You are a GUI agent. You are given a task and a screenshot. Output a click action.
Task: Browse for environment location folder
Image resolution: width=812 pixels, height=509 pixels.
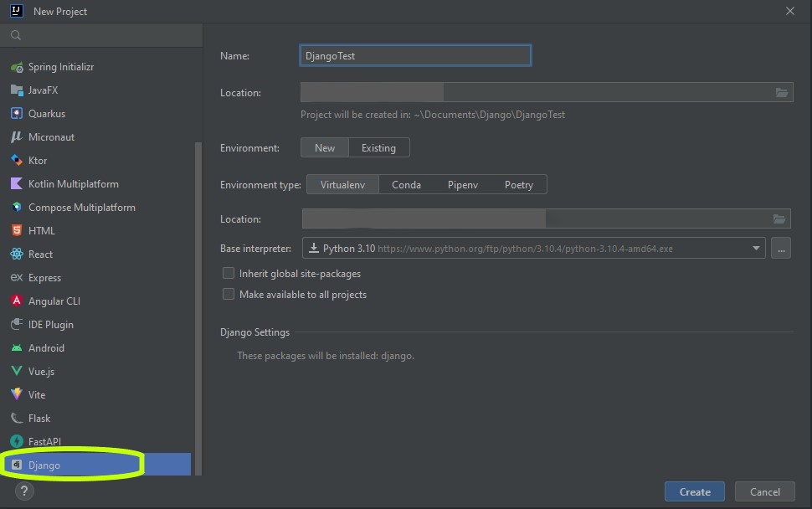[x=779, y=219]
